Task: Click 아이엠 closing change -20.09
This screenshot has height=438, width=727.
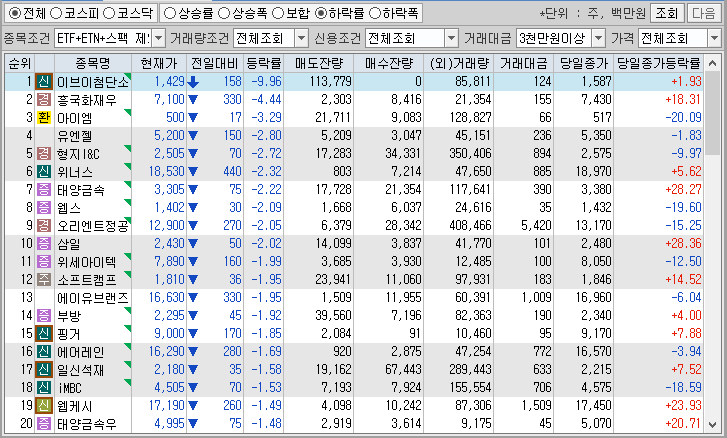Action: click(683, 118)
